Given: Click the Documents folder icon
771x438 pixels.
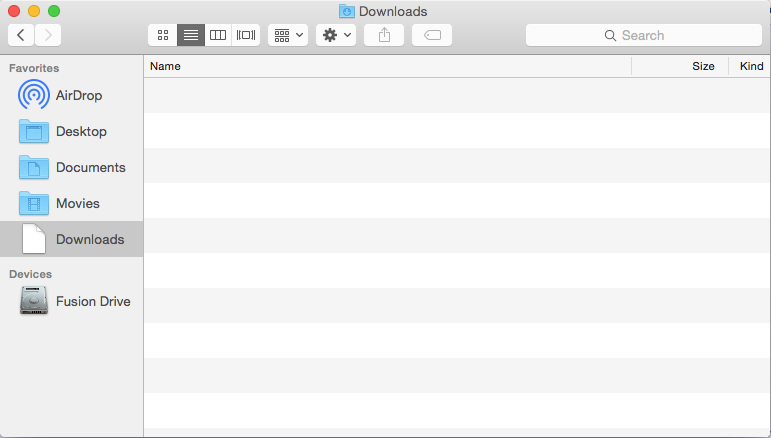Looking at the screenshot, I should point(33,167).
